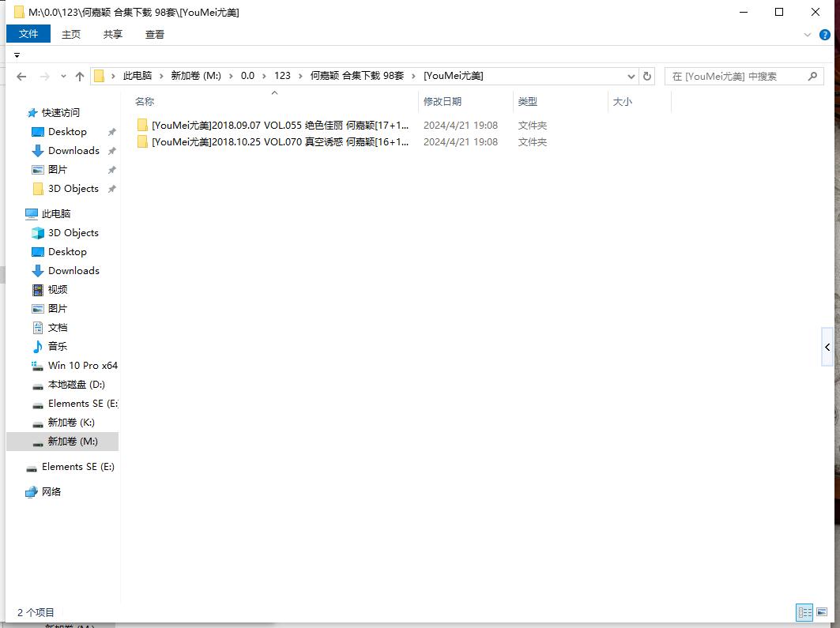Image resolution: width=840 pixels, height=628 pixels.
Task: Sort by 名称 column header
Action: point(145,102)
